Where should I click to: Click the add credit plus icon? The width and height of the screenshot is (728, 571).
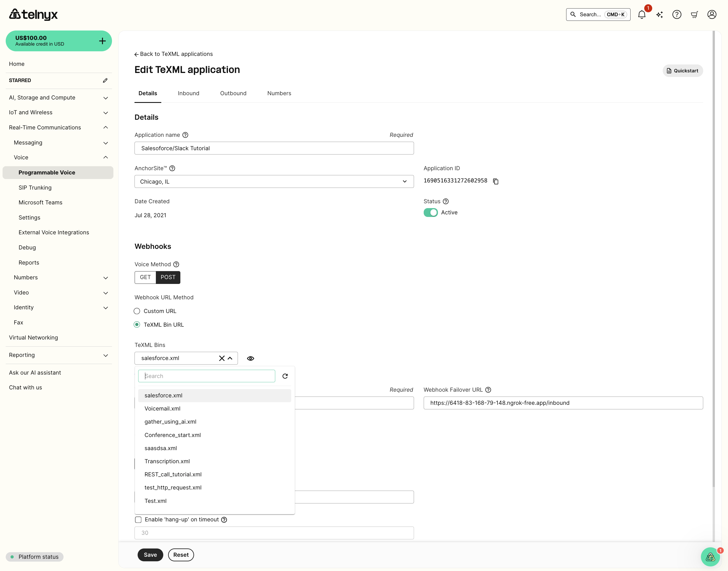(x=102, y=41)
